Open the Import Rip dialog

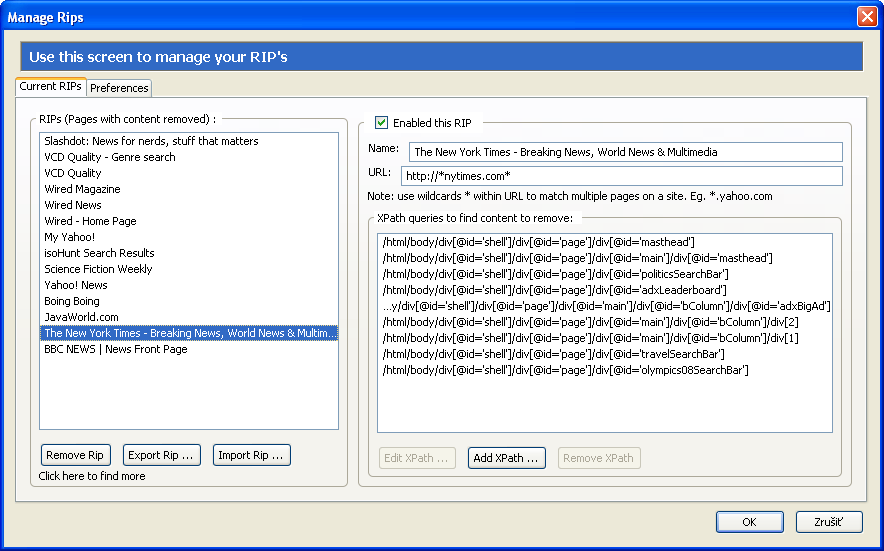coord(251,455)
